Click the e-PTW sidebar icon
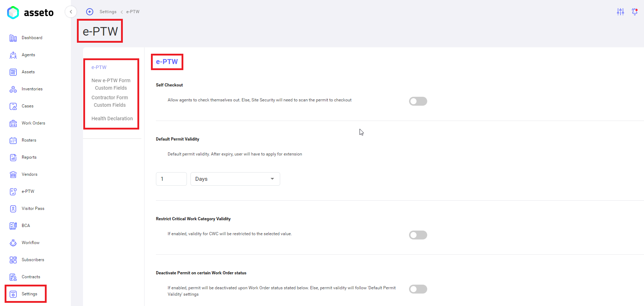 (13, 192)
